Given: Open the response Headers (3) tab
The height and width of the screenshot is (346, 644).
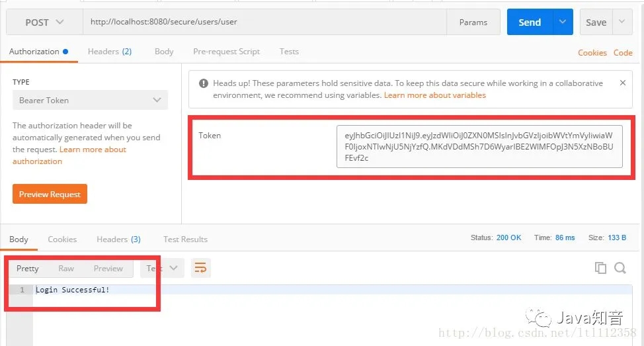Looking at the screenshot, I should pos(119,239).
